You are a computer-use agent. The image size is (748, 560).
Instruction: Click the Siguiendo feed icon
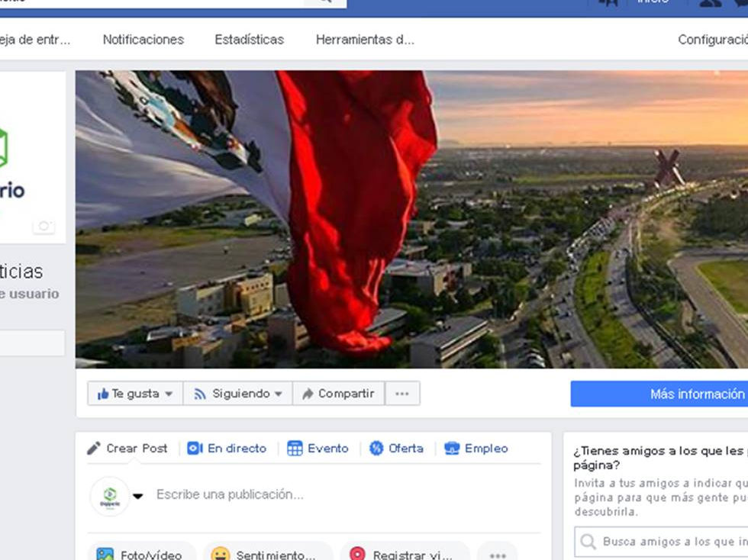(x=200, y=394)
